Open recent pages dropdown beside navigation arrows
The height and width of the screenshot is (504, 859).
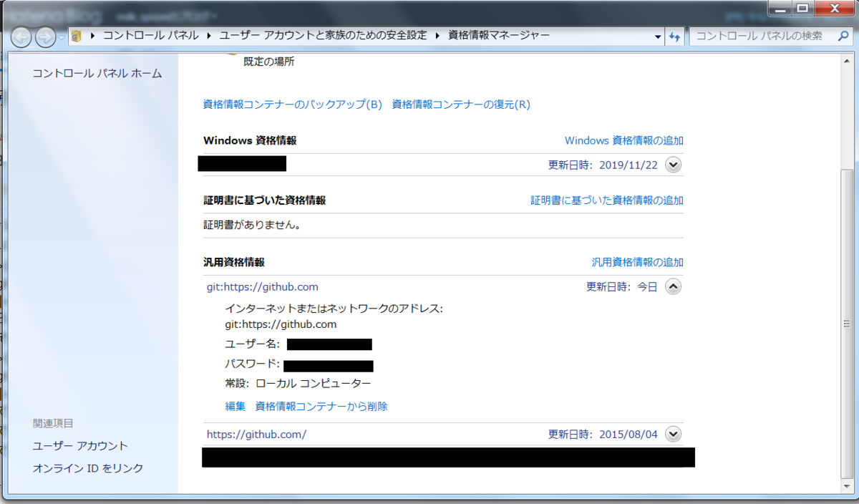coord(62,37)
